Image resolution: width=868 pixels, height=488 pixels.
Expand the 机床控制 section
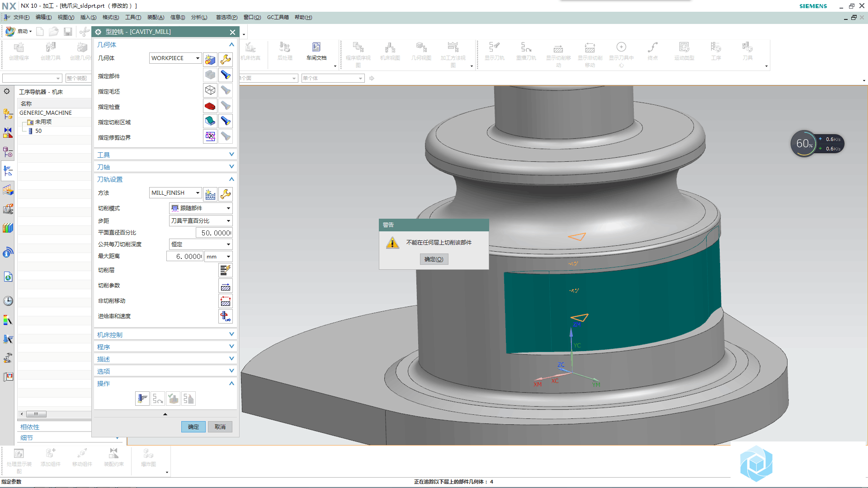(165, 334)
